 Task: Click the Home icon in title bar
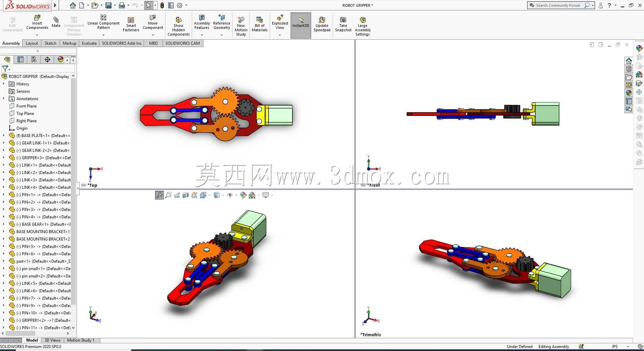click(x=73, y=5)
